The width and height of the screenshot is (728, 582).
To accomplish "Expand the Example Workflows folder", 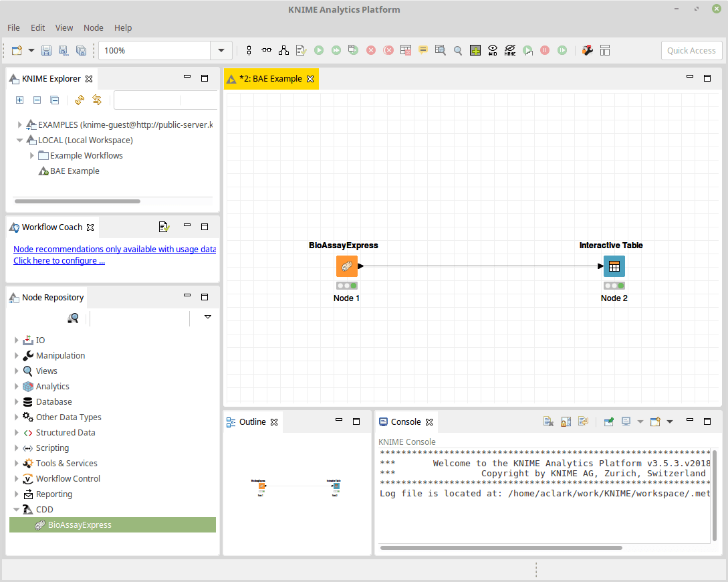I will click(x=31, y=155).
